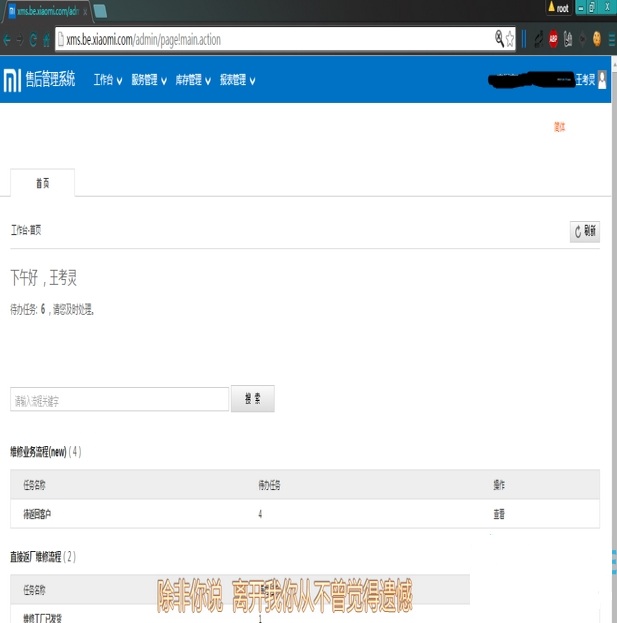Click the browser home icon
The height and width of the screenshot is (623, 617).
(x=46, y=40)
